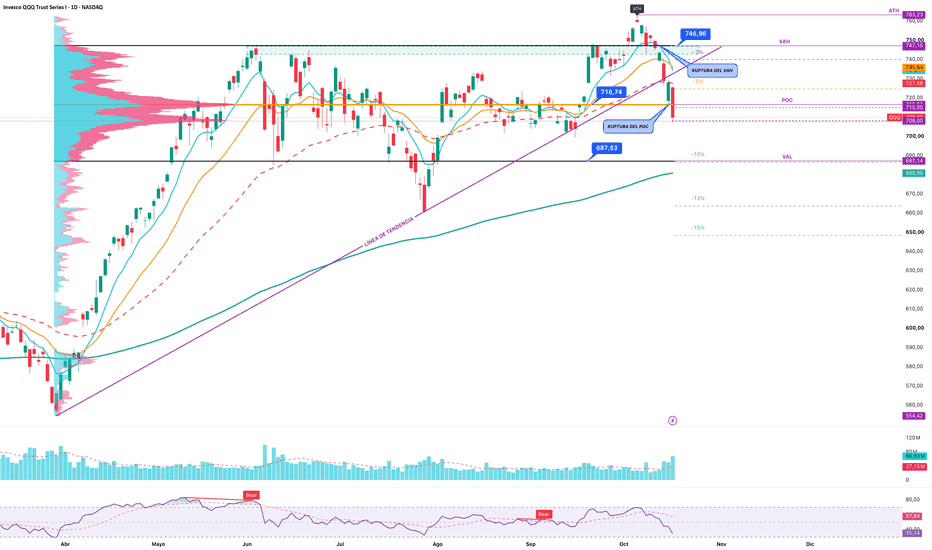
Task: Click the red 727,58 price tag
Action: pyautogui.click(x=913, y=83)
